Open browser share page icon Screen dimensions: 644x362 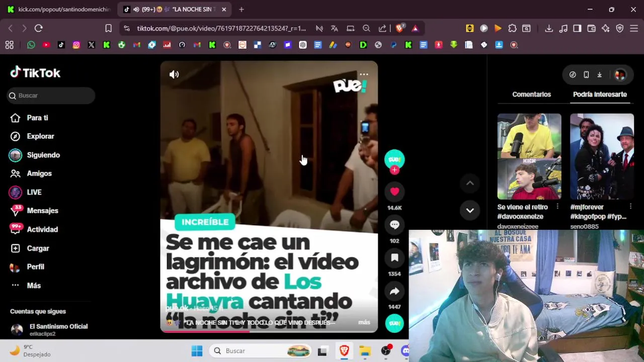[x=382, y=29]
